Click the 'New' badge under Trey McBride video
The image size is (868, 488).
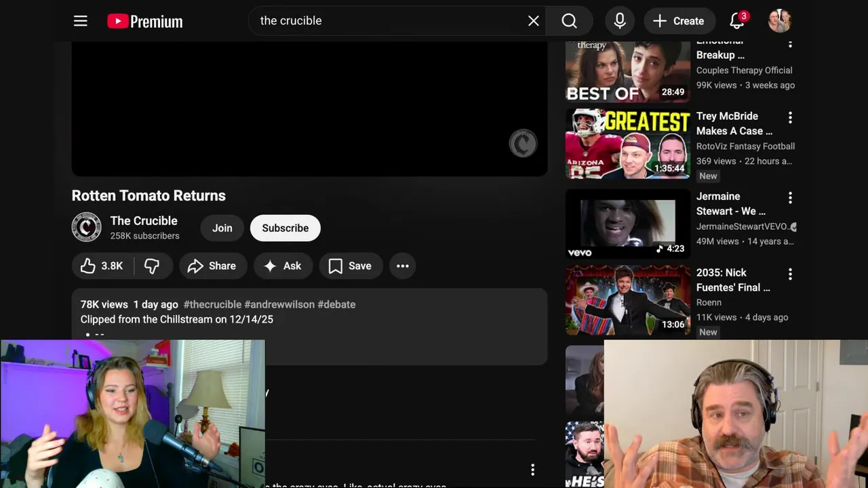pyautogui.click(x=708, y=176)
